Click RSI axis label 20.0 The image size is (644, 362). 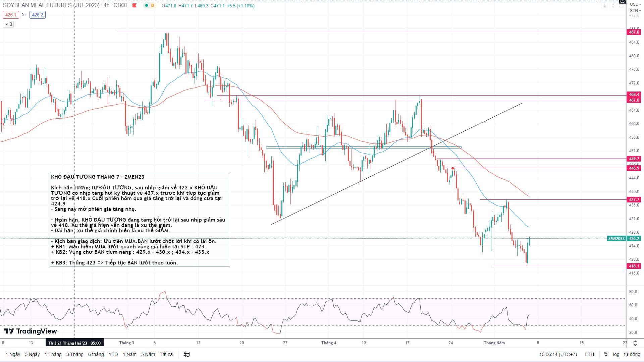pyautogui.click(x=633, y=333)
